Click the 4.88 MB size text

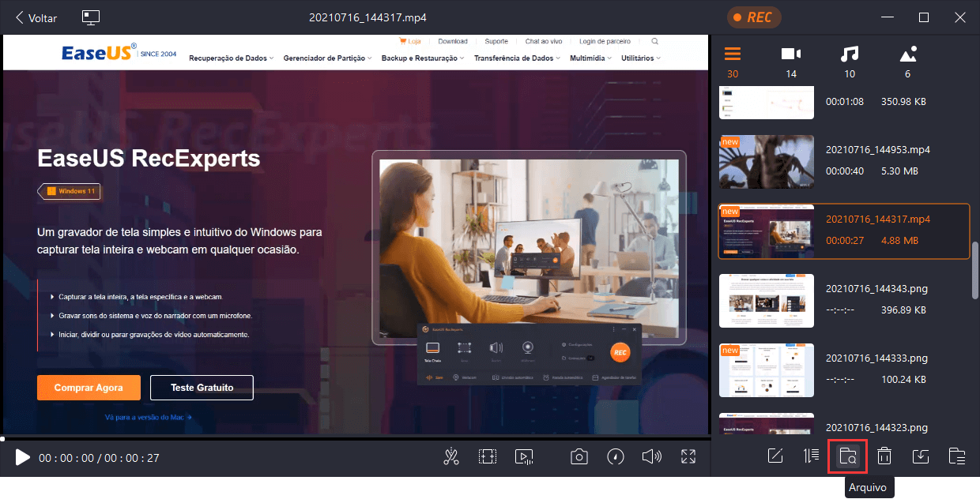[x=899, y=240]
